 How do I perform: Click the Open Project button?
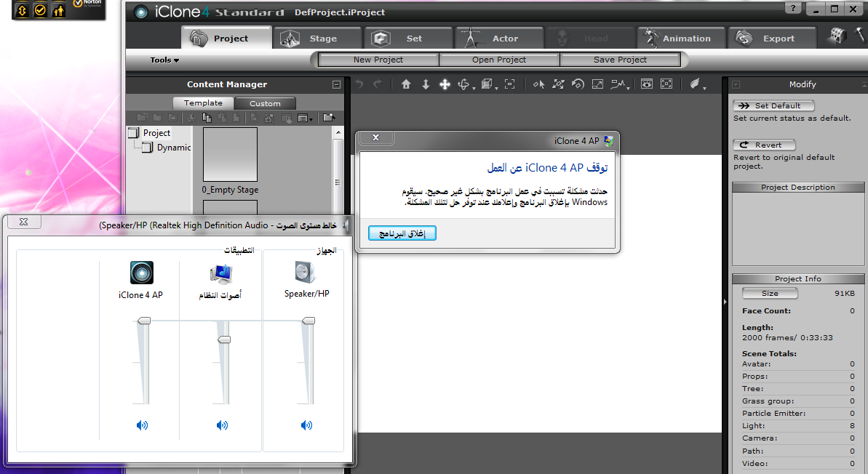[499, 60]
